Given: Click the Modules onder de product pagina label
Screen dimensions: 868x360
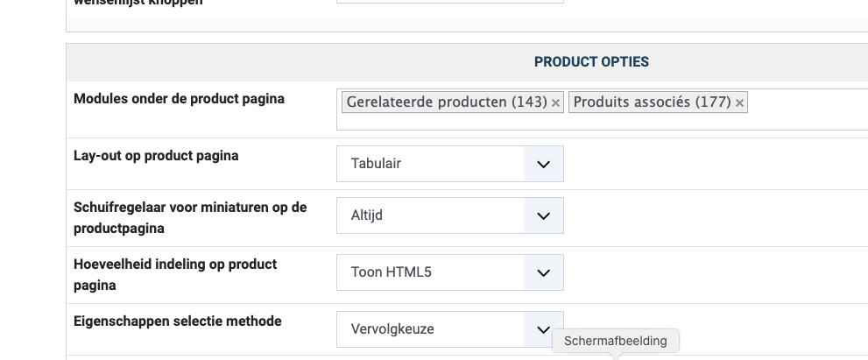Looking at the screenshot, I should (x=179, y=99).
